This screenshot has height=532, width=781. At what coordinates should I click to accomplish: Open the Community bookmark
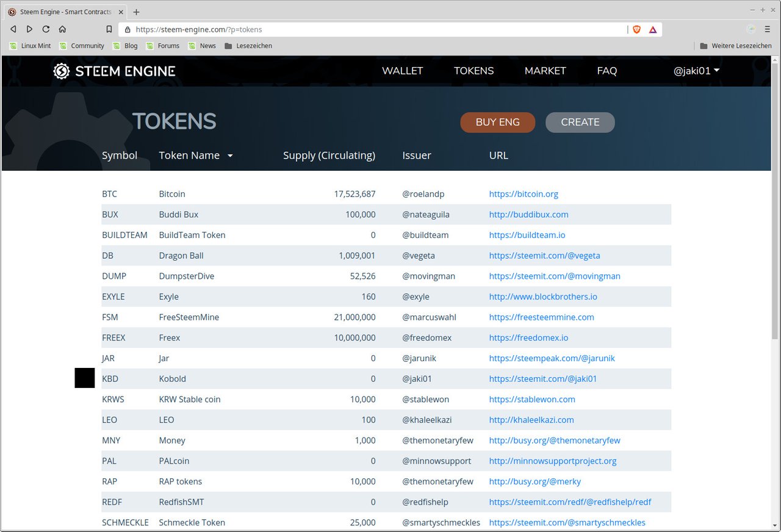82,46
